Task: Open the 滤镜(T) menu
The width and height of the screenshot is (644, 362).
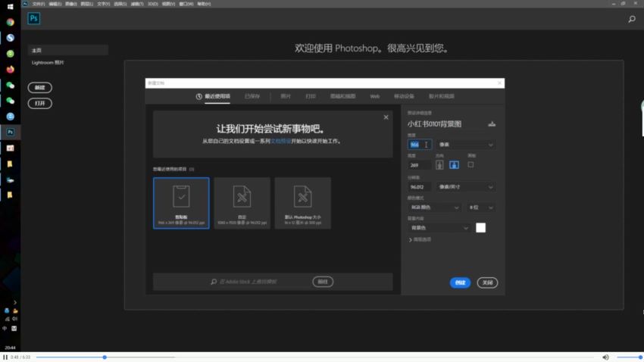Action: point(137,4)
